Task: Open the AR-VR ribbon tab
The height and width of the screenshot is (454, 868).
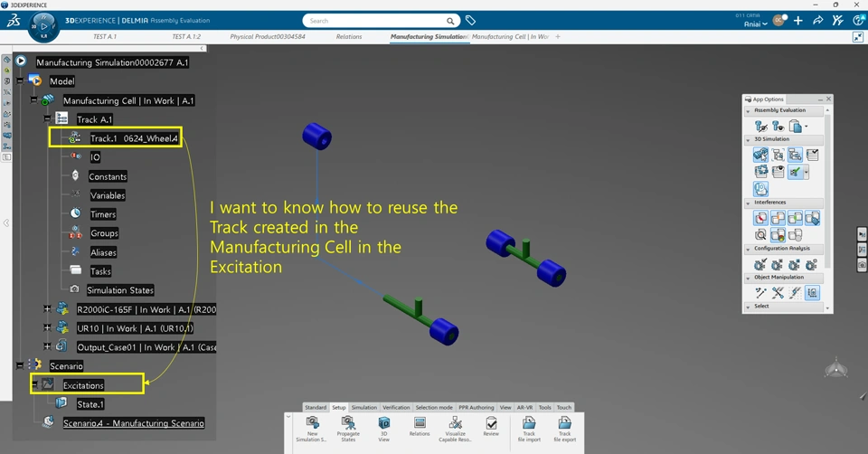Action: click(x=524, y=408)
